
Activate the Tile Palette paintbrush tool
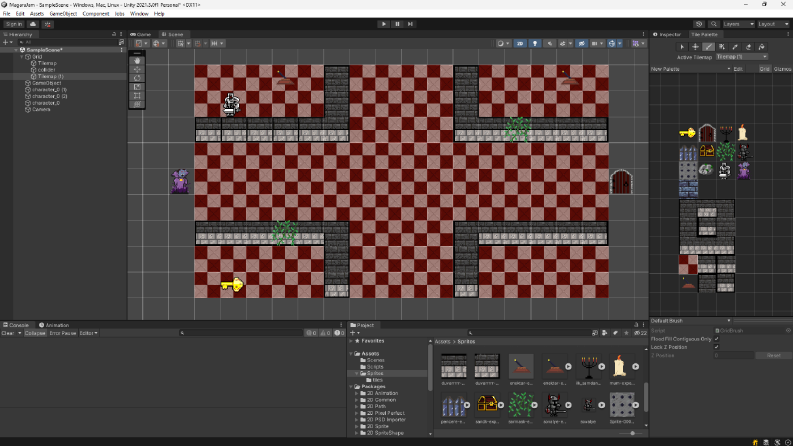coord(709,47)
